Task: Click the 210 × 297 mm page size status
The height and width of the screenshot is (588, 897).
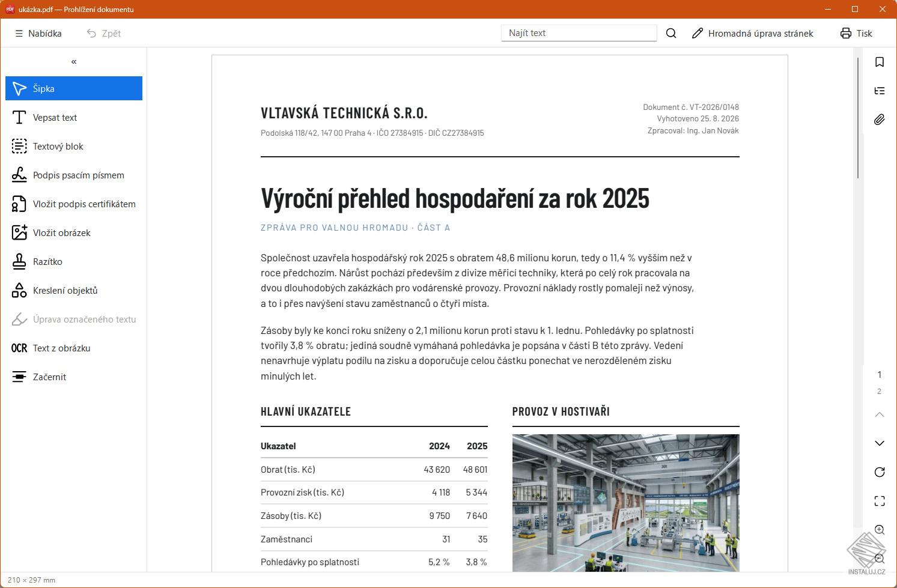Action: [32, 580]
